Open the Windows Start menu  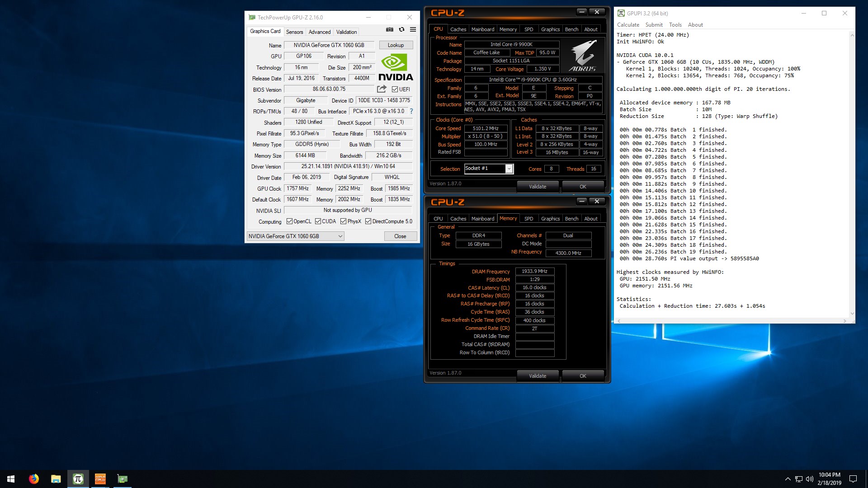click(11, 479)
